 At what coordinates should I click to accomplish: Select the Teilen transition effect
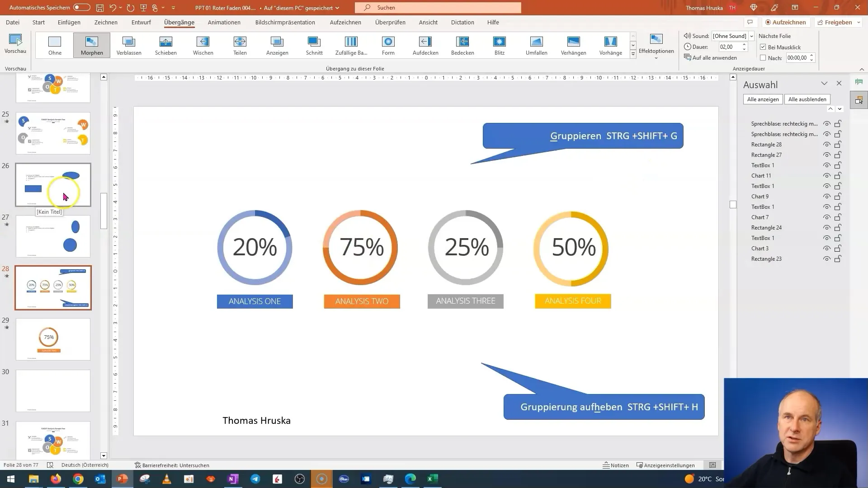coord(240,45)
